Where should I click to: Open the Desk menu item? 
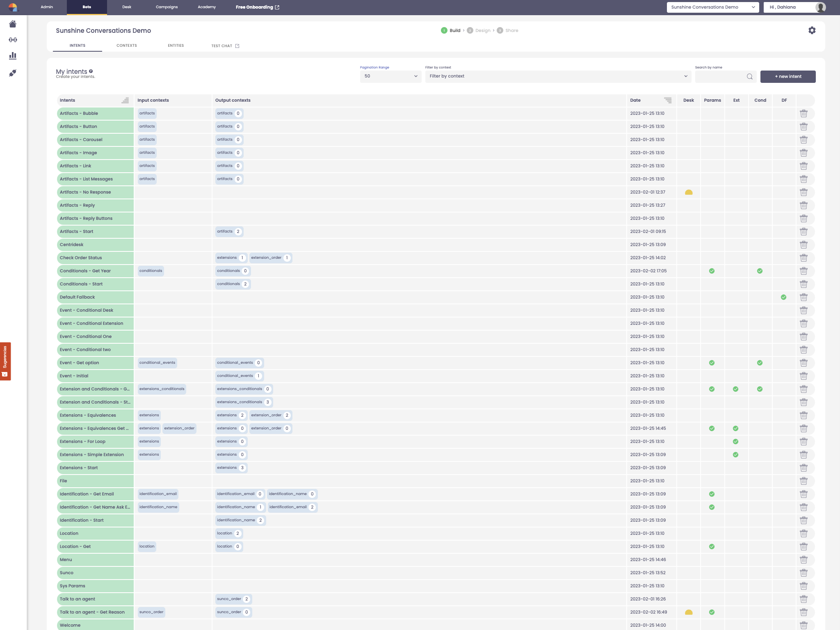[x=126, y=7]
